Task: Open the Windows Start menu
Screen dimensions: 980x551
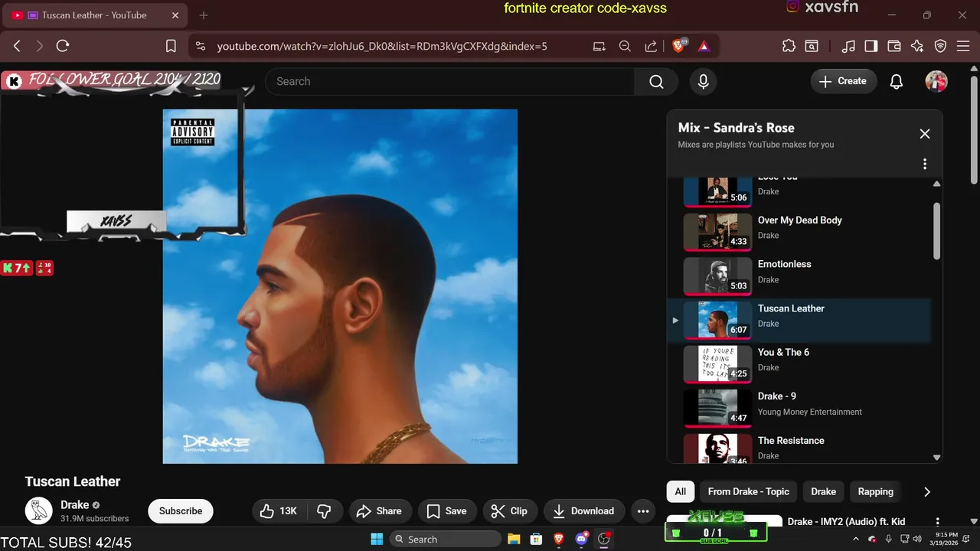Action: click(377, 539)
